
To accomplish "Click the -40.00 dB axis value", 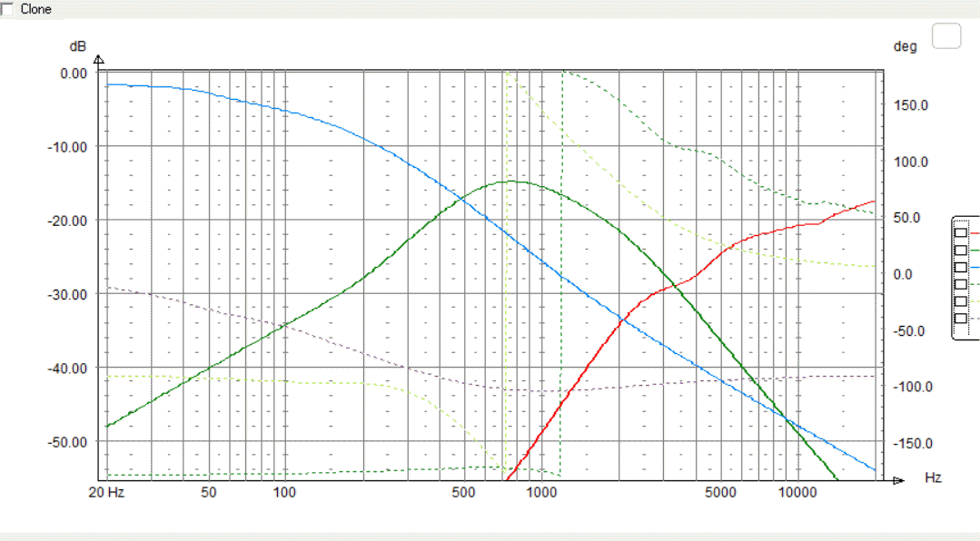I will point(67,369).
